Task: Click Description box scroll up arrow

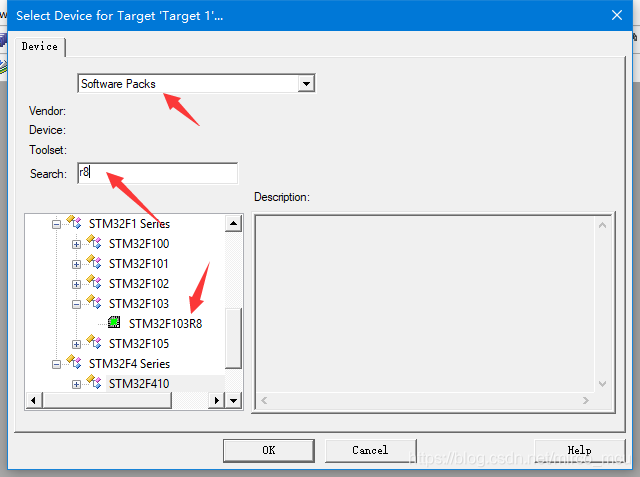Action: point(602,225)
